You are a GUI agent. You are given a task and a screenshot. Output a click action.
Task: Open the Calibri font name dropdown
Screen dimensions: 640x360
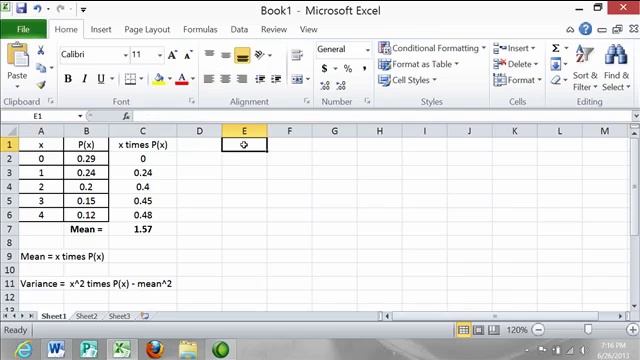tap(125, 55)
